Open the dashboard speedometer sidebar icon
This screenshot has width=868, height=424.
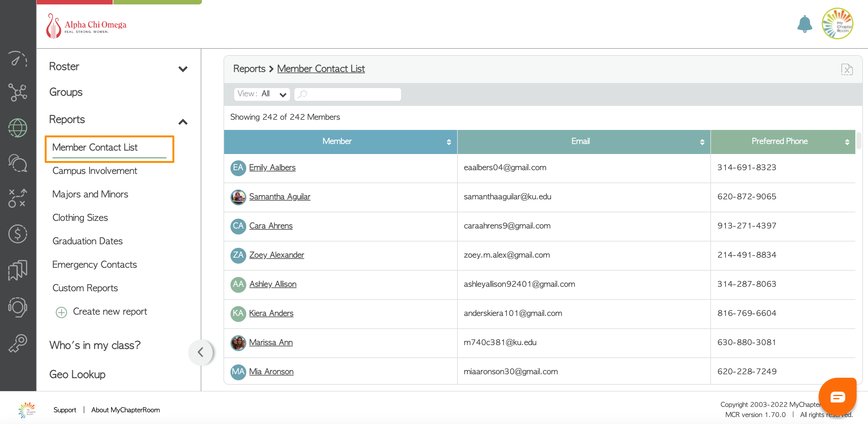tap(17, 59)
